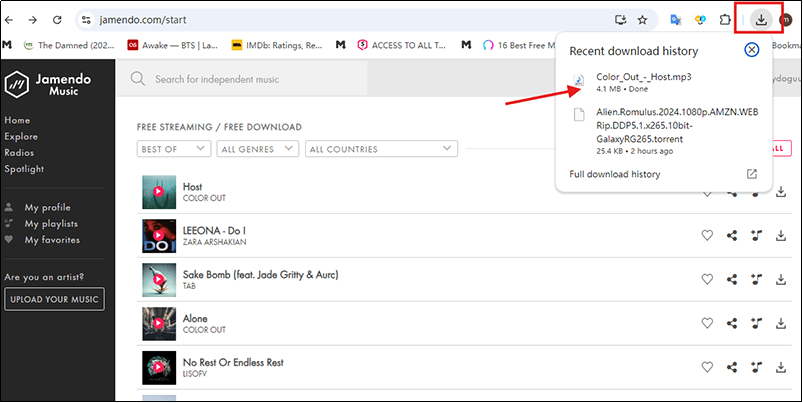
Task: Open the ALL GENRES dropdown
Action: (258, 148)
